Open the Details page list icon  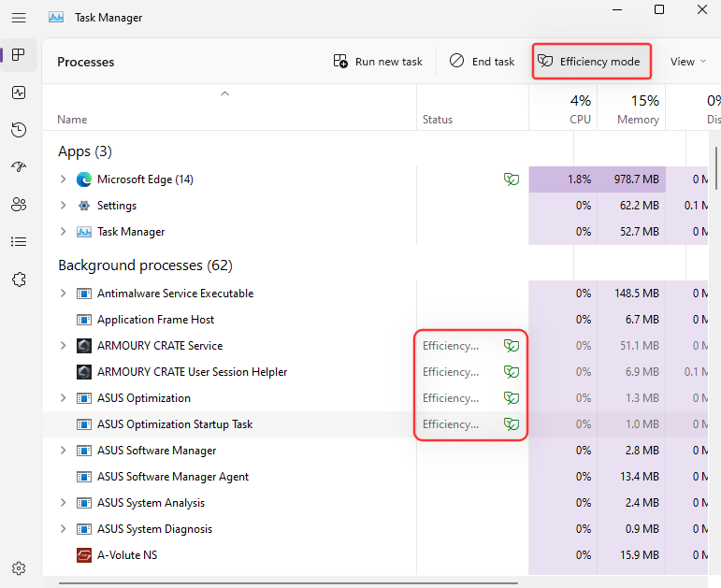[19, 242]
